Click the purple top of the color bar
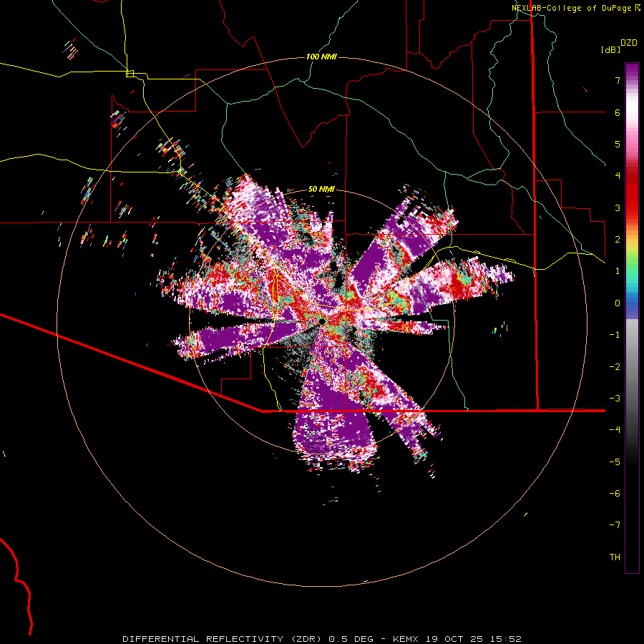The image size is (644, 644). 632,70
